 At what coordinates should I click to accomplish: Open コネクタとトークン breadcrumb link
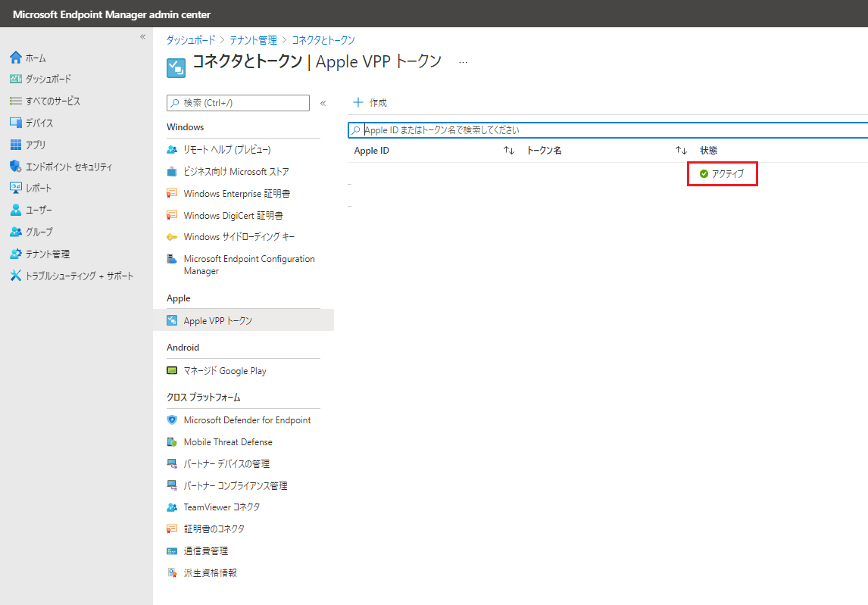(323, 40)
